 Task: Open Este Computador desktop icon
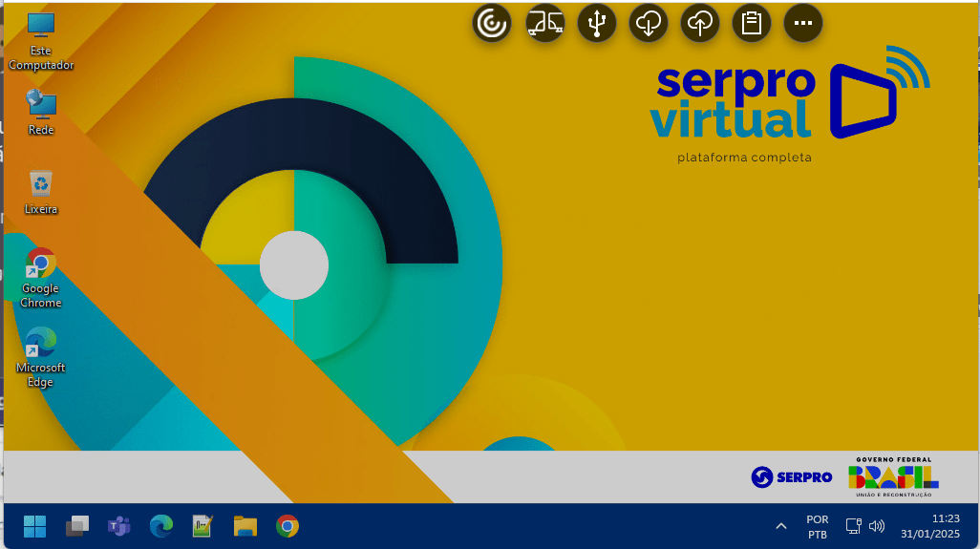coord(41,42)
